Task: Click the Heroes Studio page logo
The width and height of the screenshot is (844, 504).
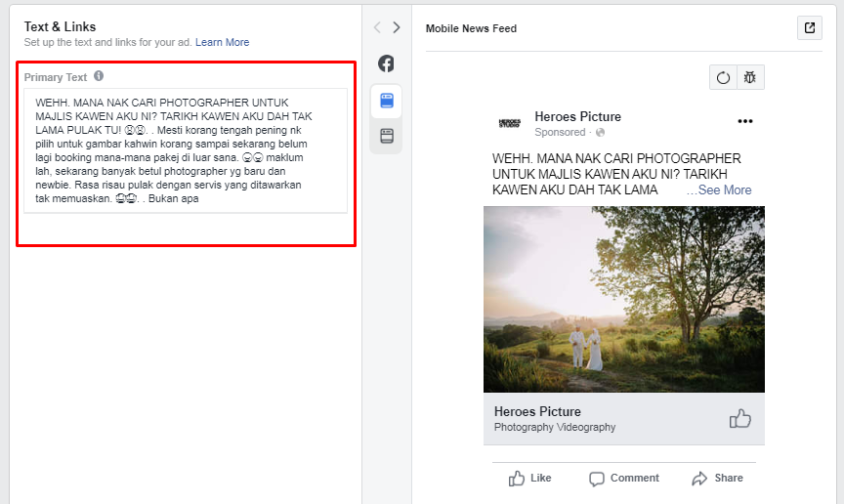Action: coord(509,123)
